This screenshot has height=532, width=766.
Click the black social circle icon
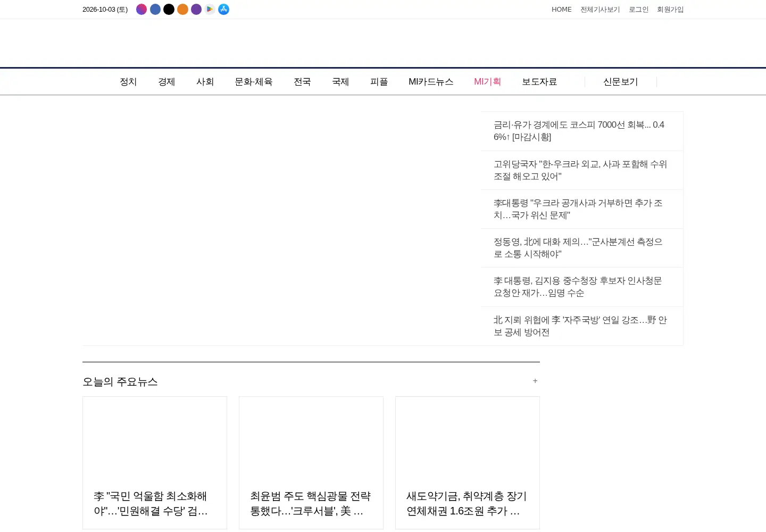click(169, 9)
